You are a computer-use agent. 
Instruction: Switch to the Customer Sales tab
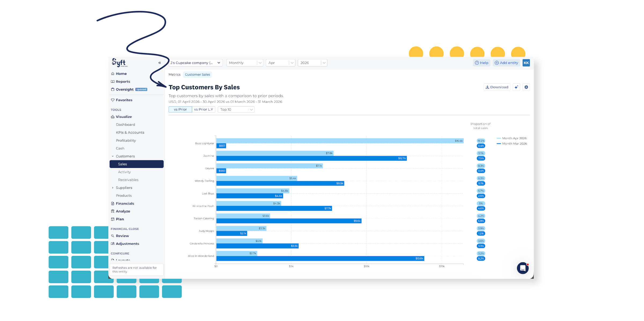coord(197,75)
